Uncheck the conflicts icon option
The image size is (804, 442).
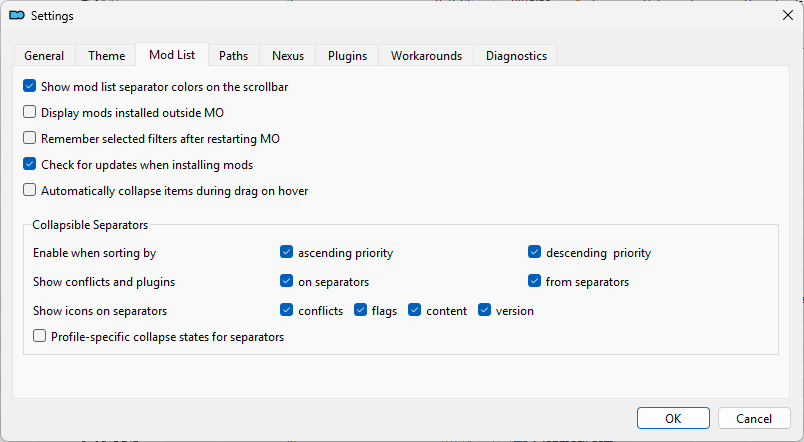pyautogui.click(x=287, y=311)
